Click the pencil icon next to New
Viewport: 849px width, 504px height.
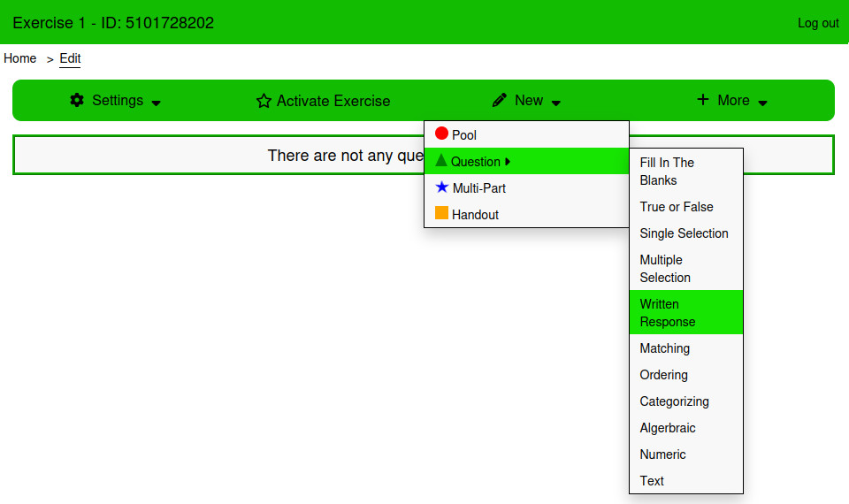(x=500, y=100)
